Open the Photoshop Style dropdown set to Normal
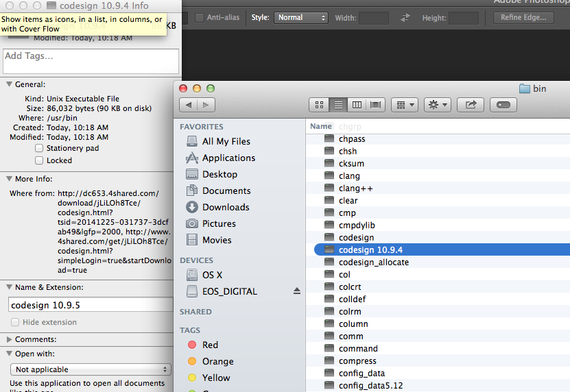The width and height of the screenshot is (570, 392). (x=300, y=17)
